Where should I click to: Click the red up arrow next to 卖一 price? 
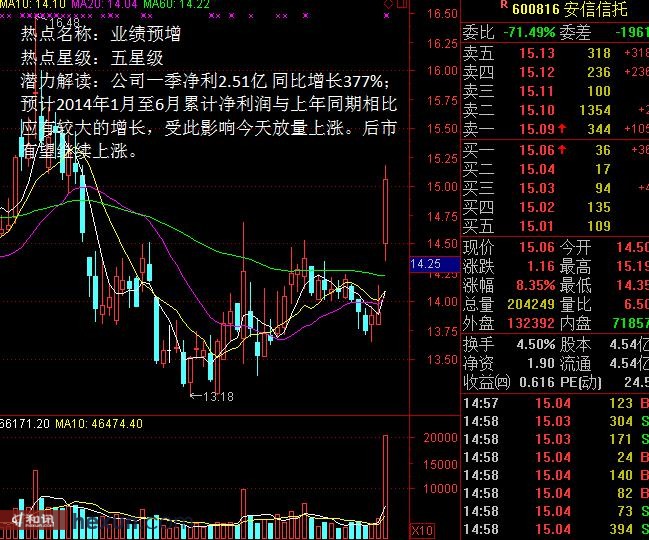point(564,129)
